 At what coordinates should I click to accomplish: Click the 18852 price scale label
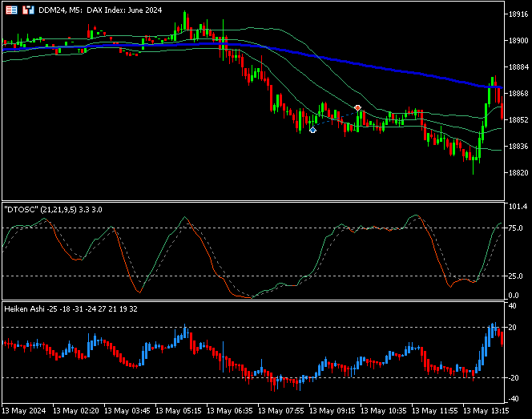click(518, 119)
